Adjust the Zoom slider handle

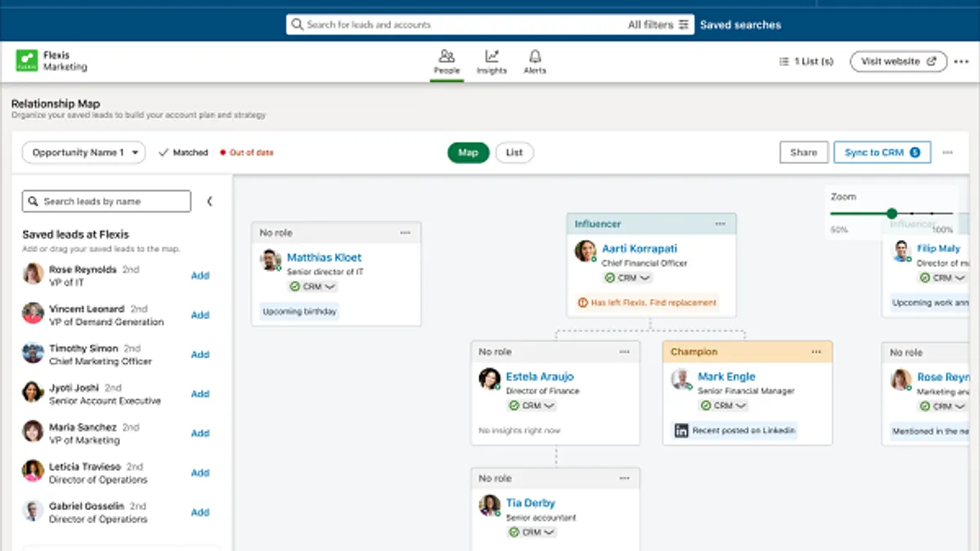[892, 214]
